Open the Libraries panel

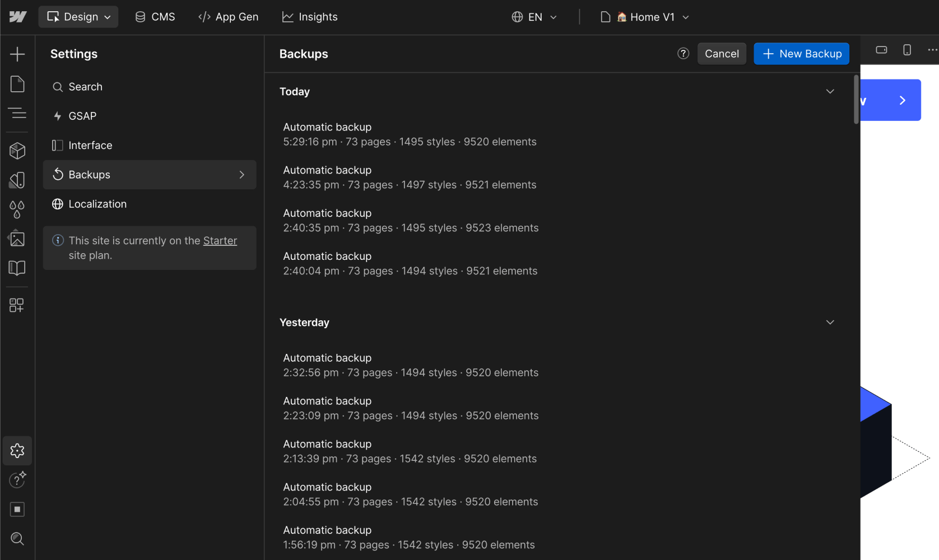pos(17,268)
